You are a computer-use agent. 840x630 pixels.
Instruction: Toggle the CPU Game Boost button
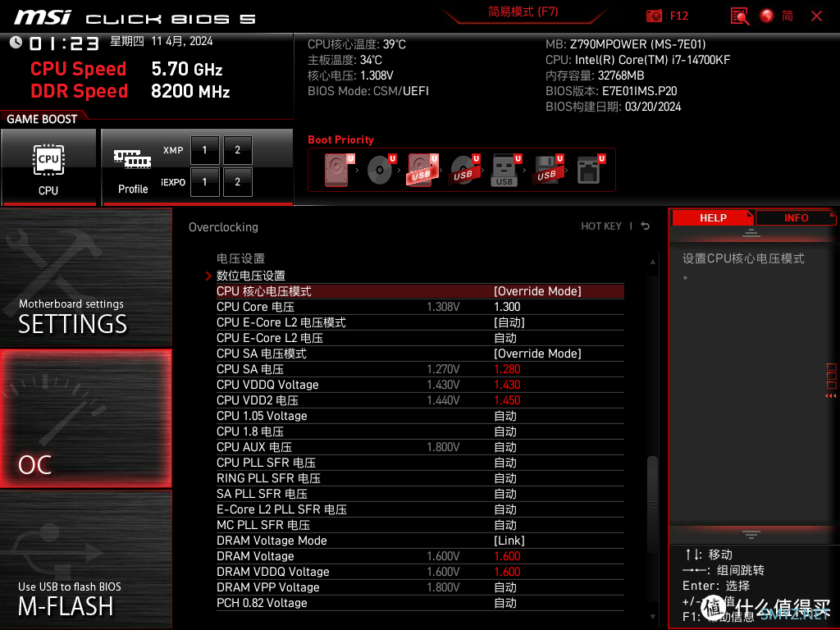pos(48,167)
